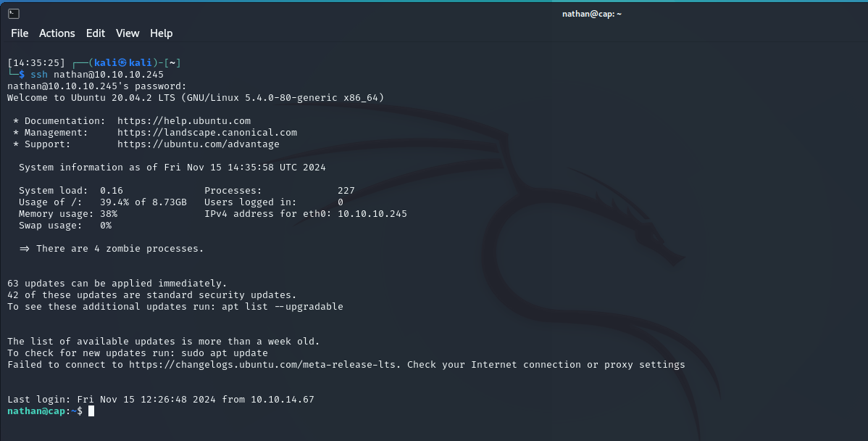Select the IPv4 address 10.10.10.245
This screenshot has height=441, width=868.
pos(373,213)
